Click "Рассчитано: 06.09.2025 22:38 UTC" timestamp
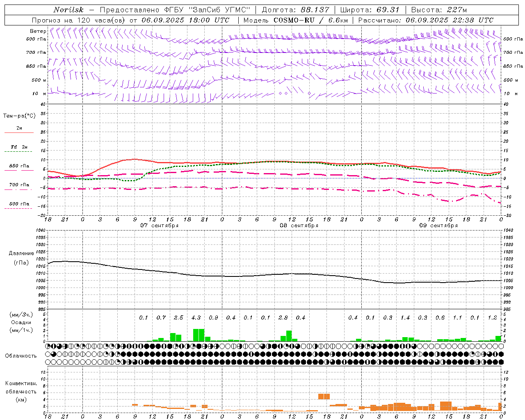 tap(426, 20)
